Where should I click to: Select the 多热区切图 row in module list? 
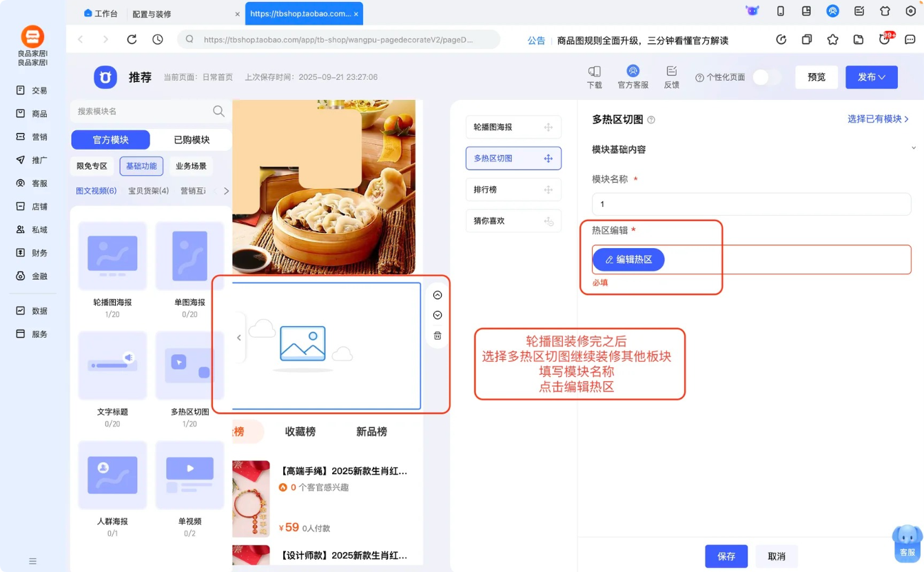(513, 159)
